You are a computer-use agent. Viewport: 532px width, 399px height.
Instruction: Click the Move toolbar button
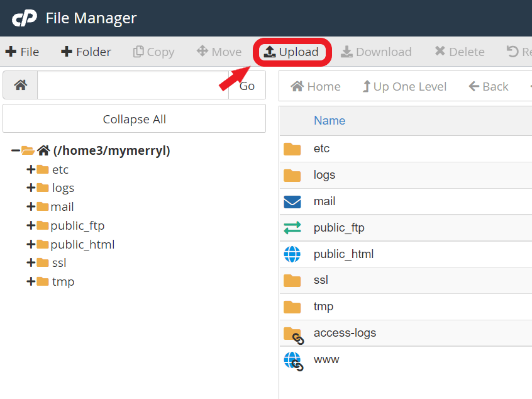point(219,52)
